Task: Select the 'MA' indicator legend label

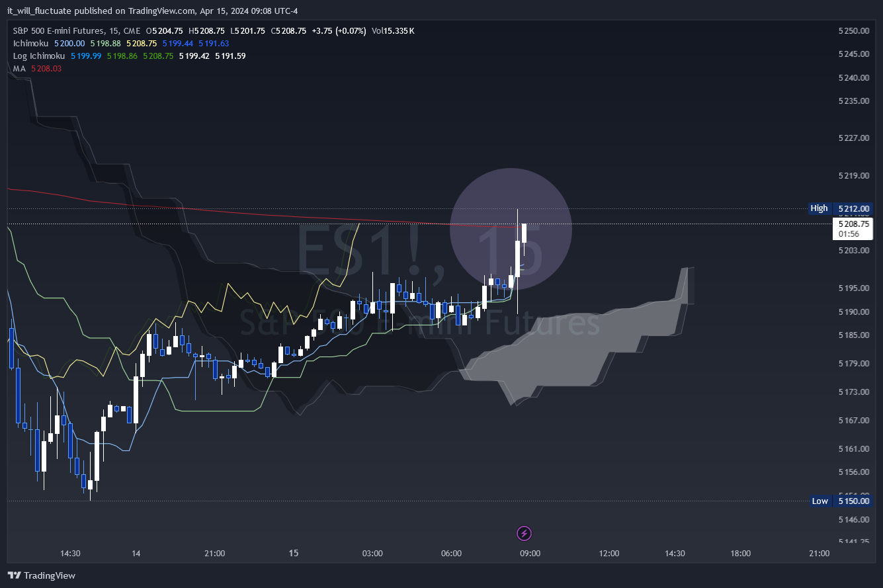Action: (20, 69)
